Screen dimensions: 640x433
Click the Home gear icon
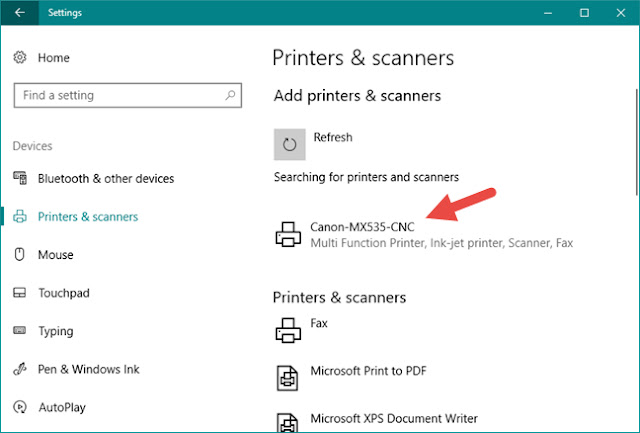[x=20, y=57]
